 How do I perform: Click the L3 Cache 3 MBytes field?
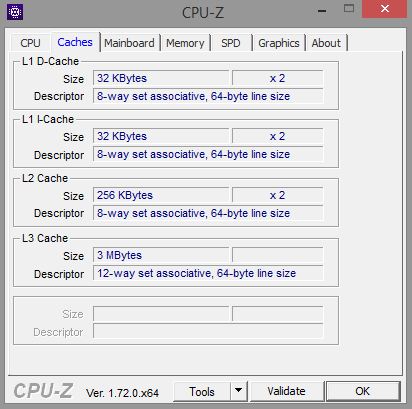pos(161,255)
